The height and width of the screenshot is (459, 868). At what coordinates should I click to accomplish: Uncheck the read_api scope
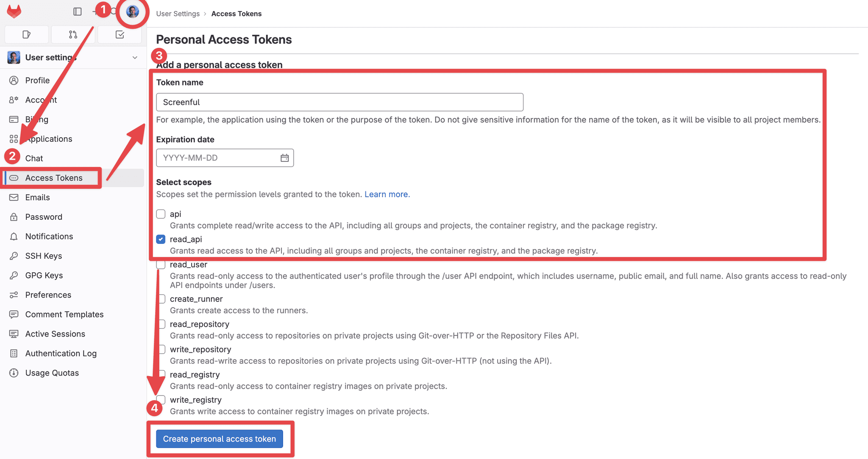coord(161,239)
